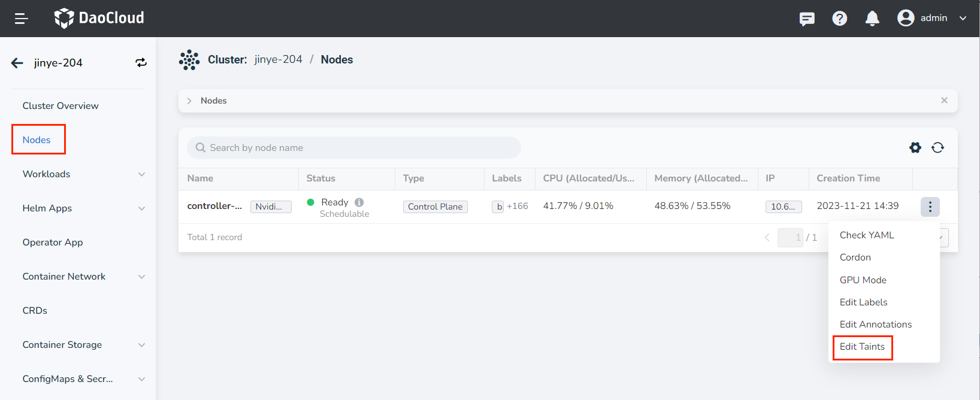Refresh the node list
The height and width of the screenshot is (400, 980).
[x=937, y=147]
